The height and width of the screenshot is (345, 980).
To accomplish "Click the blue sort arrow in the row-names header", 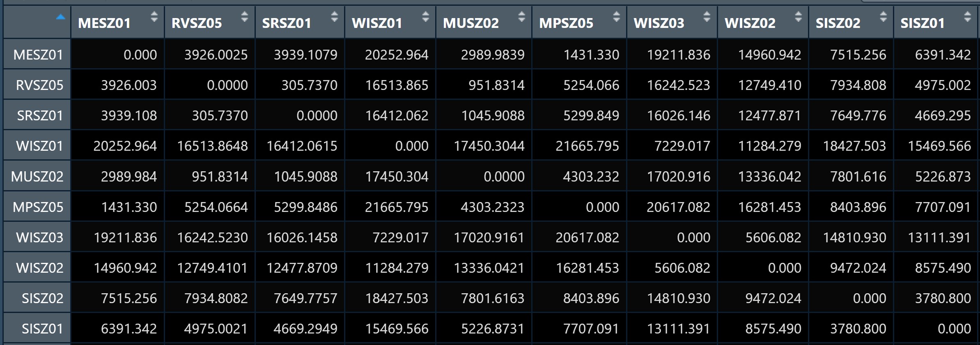I will tap(61, 17).
